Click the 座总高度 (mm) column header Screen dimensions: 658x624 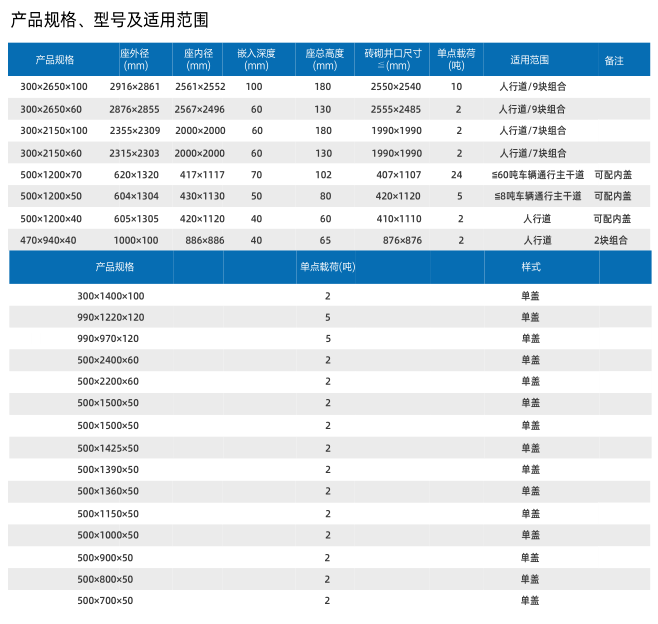pyautogui.click(x=324, y=60)
